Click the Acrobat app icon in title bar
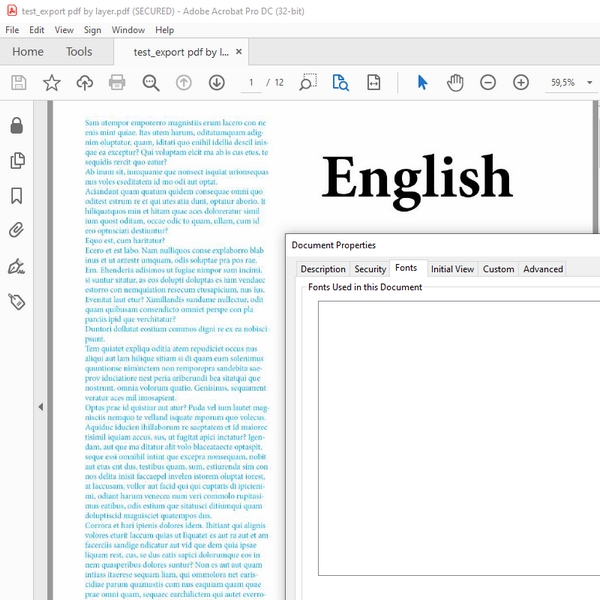Viewport: 600px width, 600px height. 12,10
